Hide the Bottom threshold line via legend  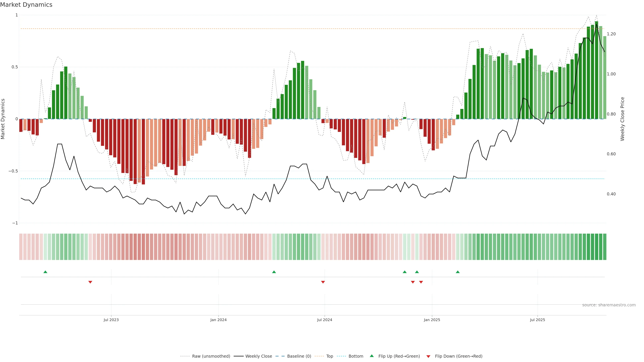tap(356, 356)
